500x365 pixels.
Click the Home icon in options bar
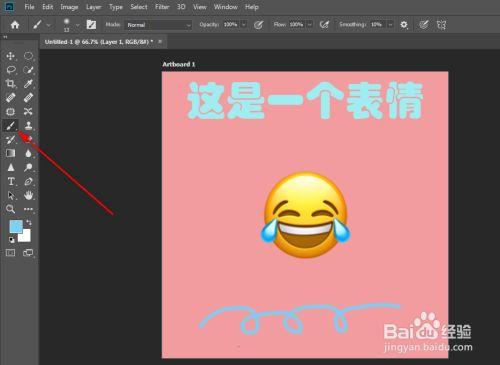[x=15, y=25]
